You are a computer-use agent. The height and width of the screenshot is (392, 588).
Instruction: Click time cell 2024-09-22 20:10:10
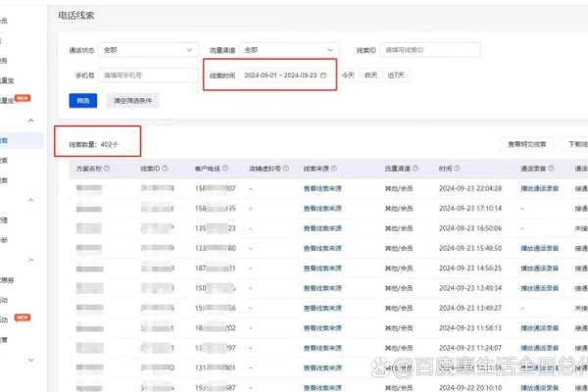[470, 387]
